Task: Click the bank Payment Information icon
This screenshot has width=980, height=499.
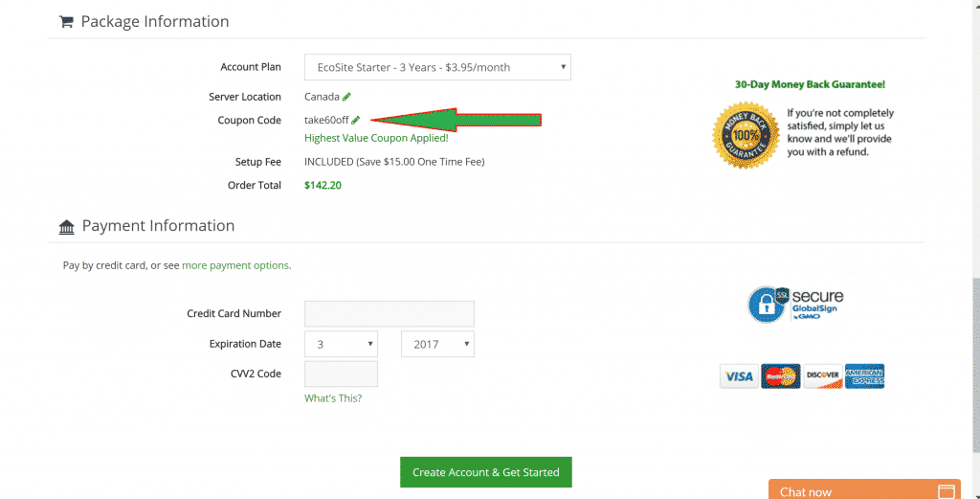Action: (x=66, y=226)
